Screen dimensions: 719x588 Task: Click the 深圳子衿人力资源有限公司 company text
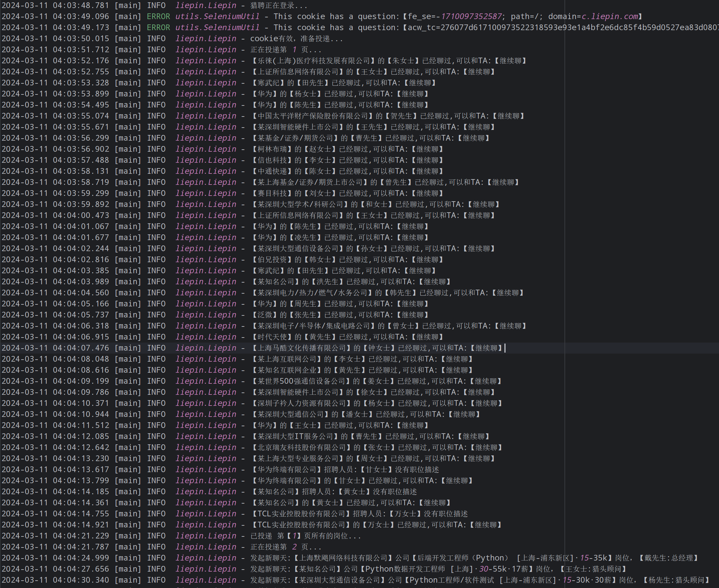click(x=302, y=403)
